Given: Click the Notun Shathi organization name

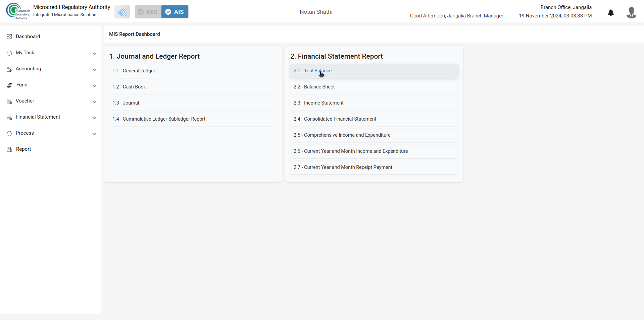Looking at the screenshot, I should pos(316,12).
